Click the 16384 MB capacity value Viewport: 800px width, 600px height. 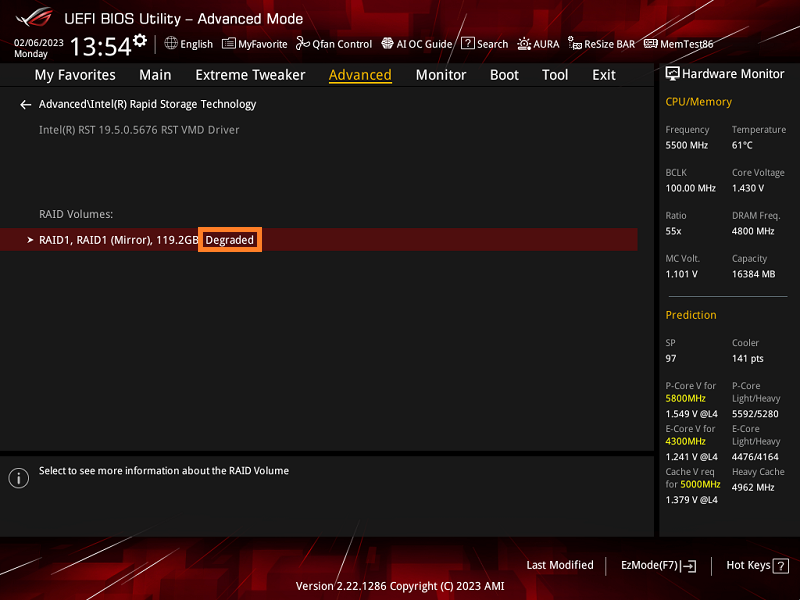tap(754, 274)
